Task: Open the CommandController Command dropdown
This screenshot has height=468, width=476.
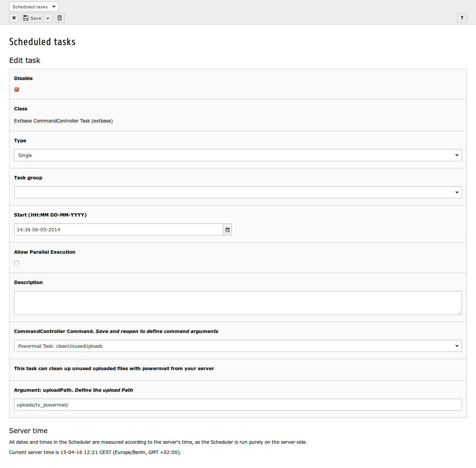Action: [238, 346]
